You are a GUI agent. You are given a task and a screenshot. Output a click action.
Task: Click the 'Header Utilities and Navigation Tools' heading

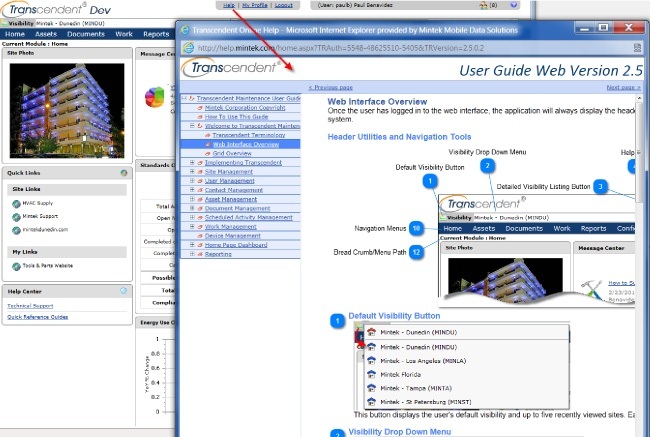399,137
